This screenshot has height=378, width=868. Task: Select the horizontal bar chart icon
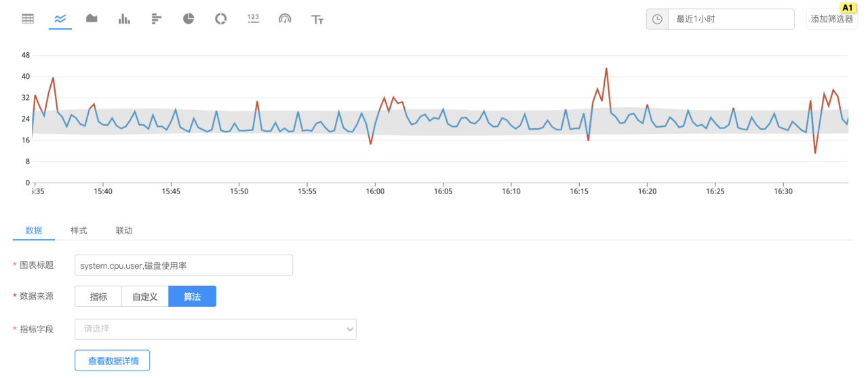pyautogui.click(x=157, y=18)
